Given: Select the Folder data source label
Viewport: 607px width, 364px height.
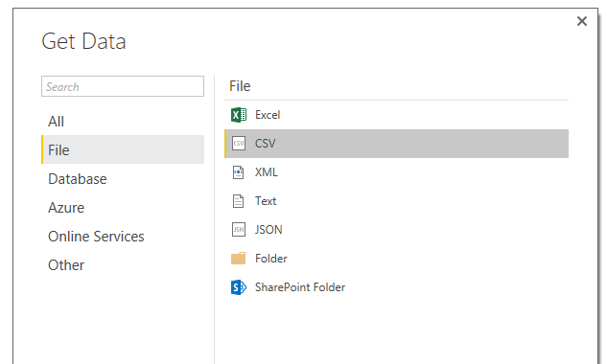Looking at the screenshot, I should 271,259.
